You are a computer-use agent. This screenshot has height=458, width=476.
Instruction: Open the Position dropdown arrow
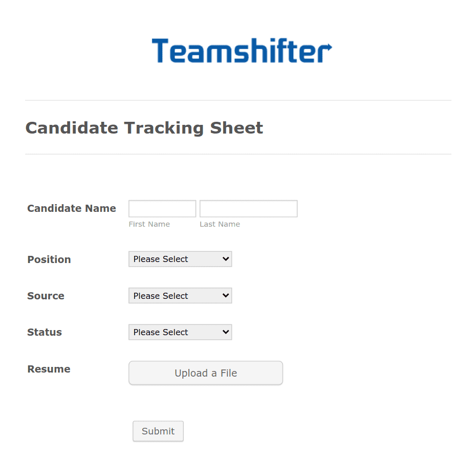click(x=225, y=259)
